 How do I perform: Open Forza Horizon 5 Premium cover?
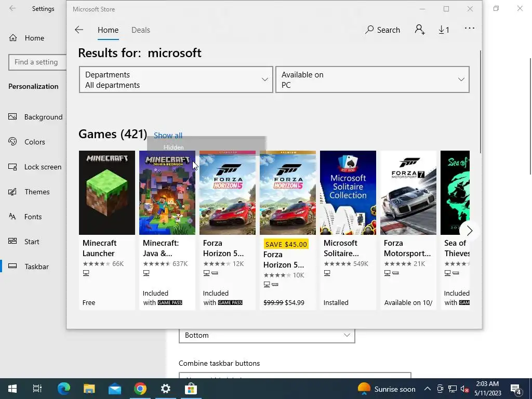tap(288, 192)
